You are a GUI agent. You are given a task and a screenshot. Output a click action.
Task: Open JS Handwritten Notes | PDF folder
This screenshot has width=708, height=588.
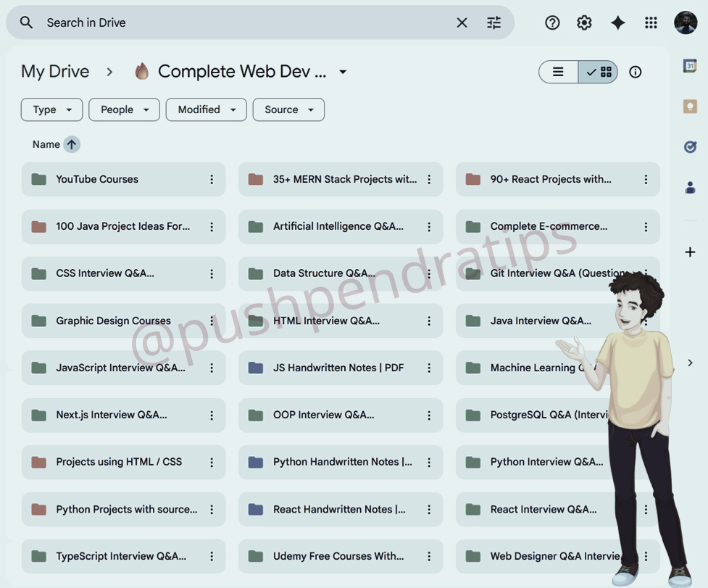pos(341,368)
